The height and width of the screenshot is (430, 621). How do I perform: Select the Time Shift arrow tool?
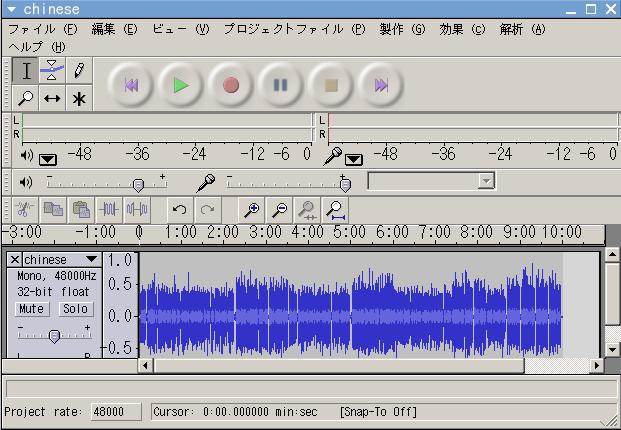pos(52,98)
